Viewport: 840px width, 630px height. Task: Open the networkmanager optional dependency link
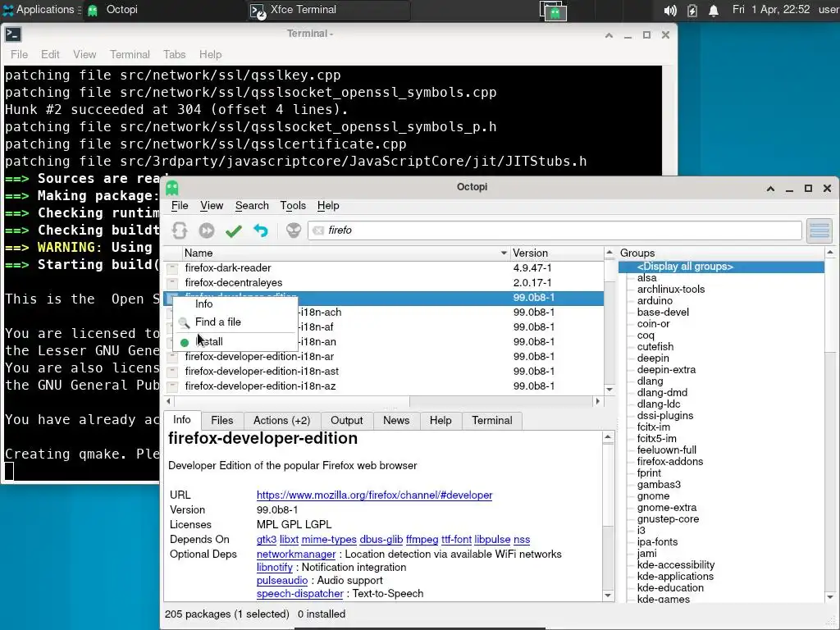(295, 555)
